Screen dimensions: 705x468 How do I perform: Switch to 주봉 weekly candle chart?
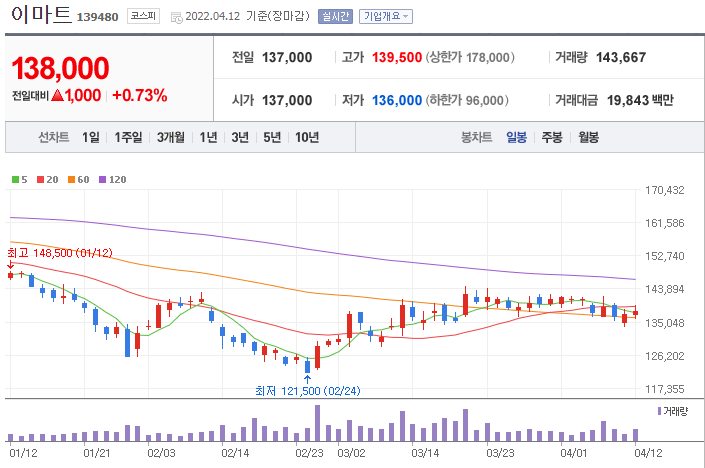(x=552, y=137)
